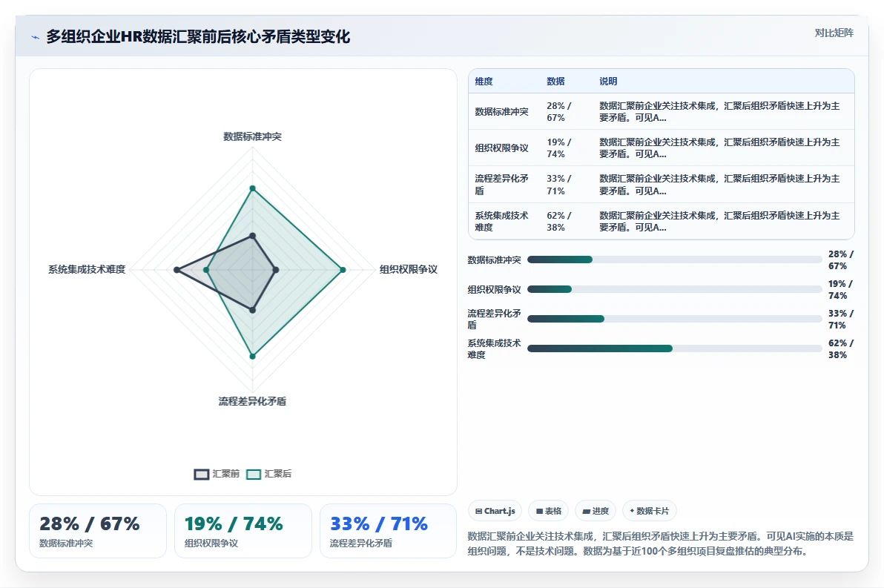Click the 系统集成技术难度 radar axis label
This screenshot has height=588, width=884.
click(87, 269)
